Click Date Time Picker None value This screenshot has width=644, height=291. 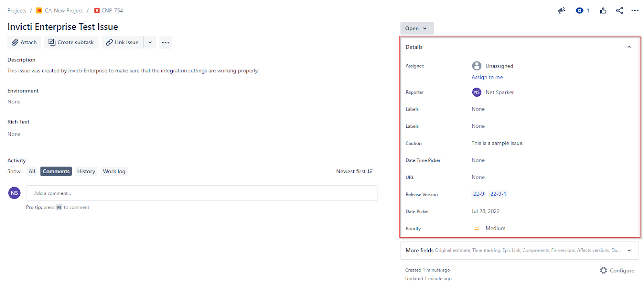click(x=478, y=160)
